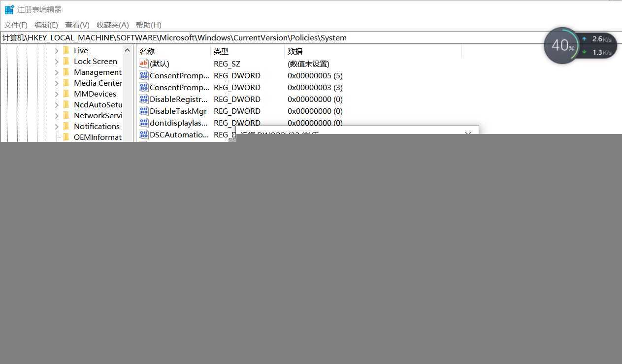Select the MMDevices folder icon

coord(66,94)
